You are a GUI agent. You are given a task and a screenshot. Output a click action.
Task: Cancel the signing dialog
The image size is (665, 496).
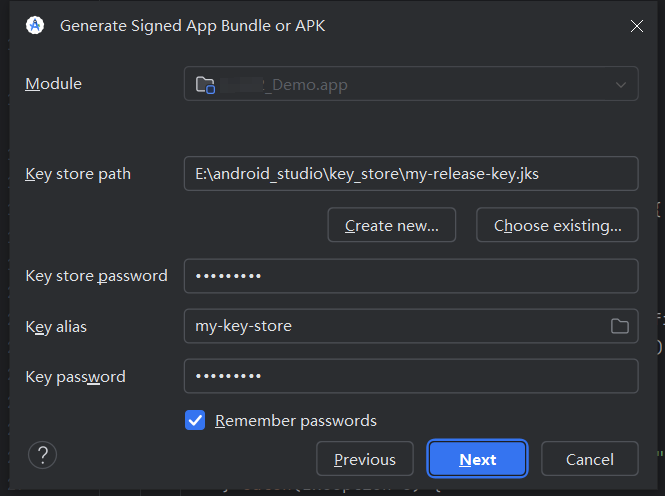tap(590, 459)
